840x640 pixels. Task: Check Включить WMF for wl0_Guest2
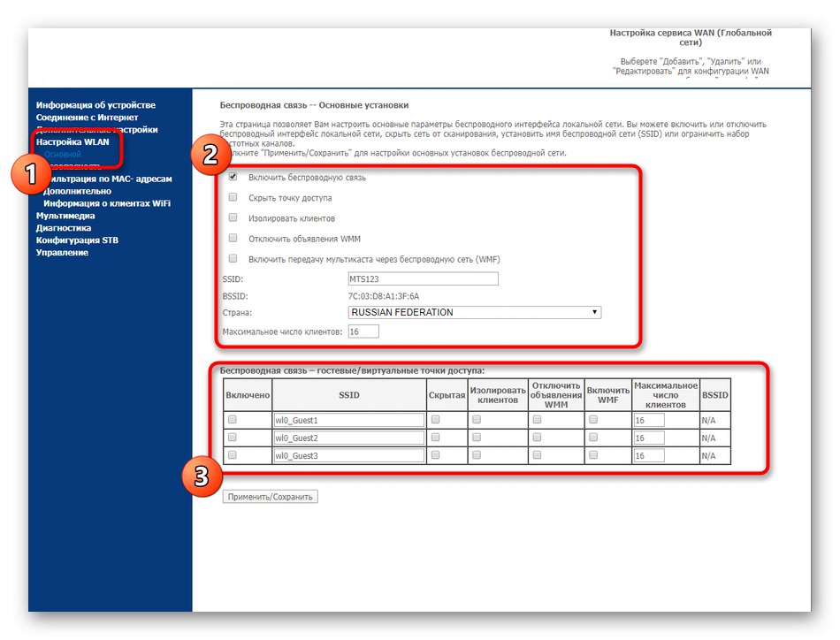[x=593, y=438]
